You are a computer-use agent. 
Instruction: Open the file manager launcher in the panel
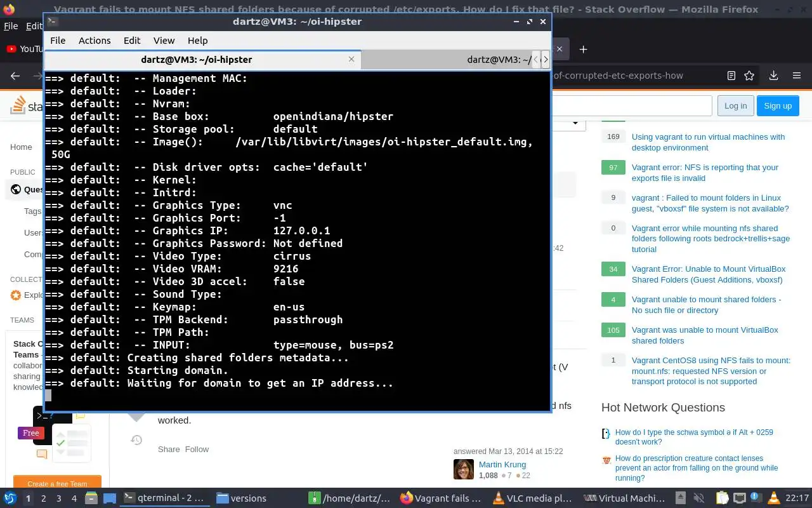pyautogui.click(x=91, y=498)
